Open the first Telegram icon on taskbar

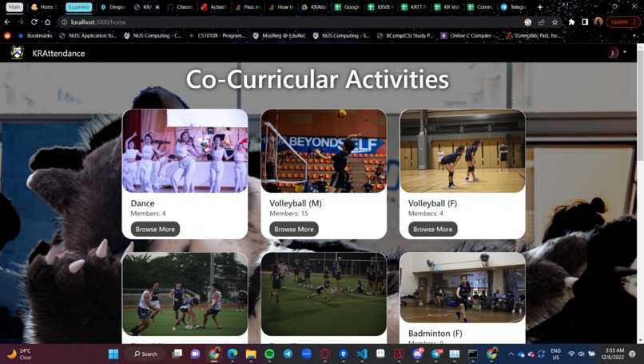[288, 354]
